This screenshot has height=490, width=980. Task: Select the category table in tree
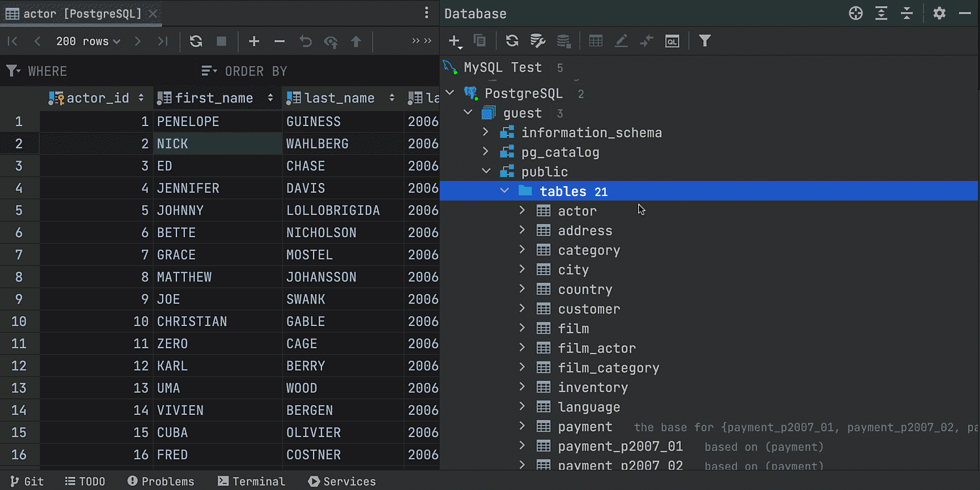coord(589,250)
